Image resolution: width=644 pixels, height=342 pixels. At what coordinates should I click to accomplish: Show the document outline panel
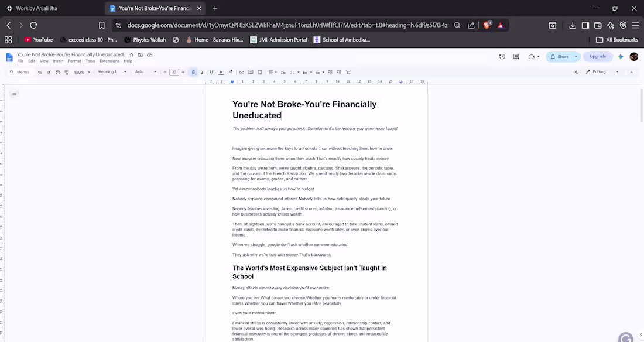(x=14, y=94)
